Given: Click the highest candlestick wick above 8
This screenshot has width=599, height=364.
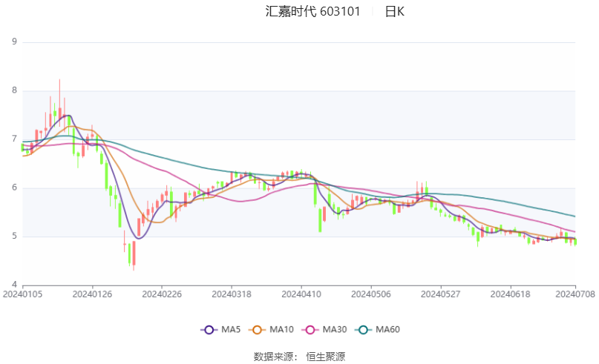Looking at the screenshot, I should coord(59,93).
